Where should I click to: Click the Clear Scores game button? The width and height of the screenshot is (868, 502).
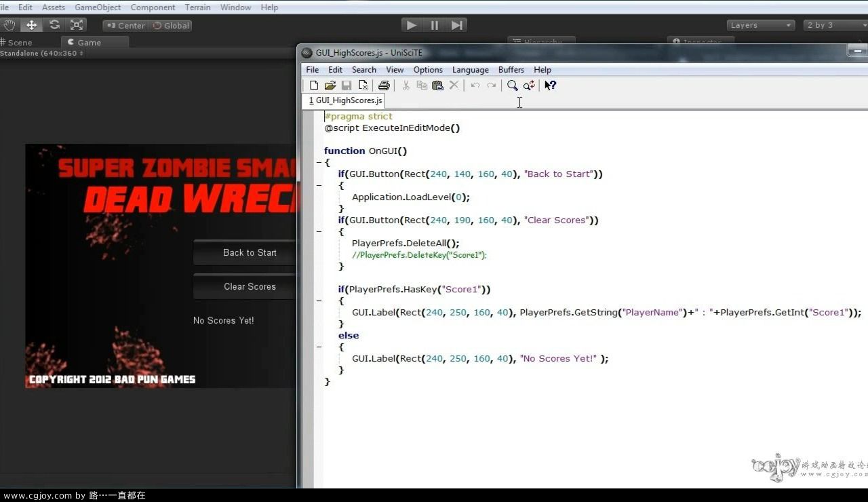point(244,286)
